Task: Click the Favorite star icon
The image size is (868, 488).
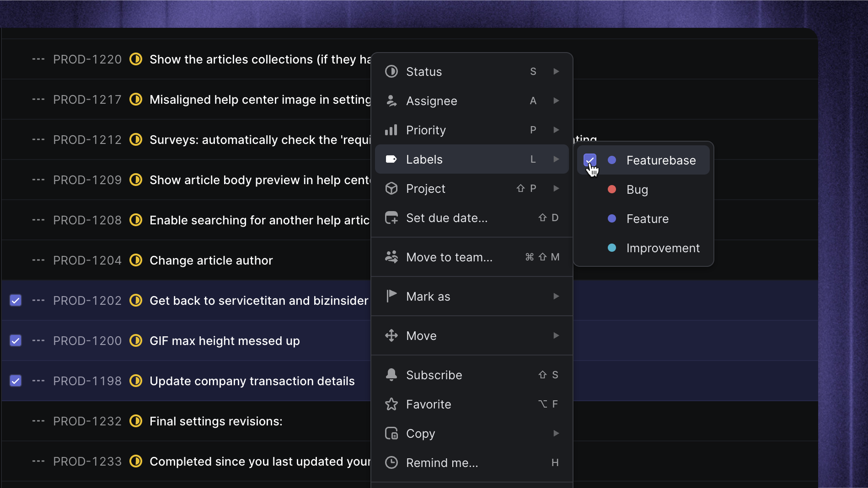Action: [391, 404]
